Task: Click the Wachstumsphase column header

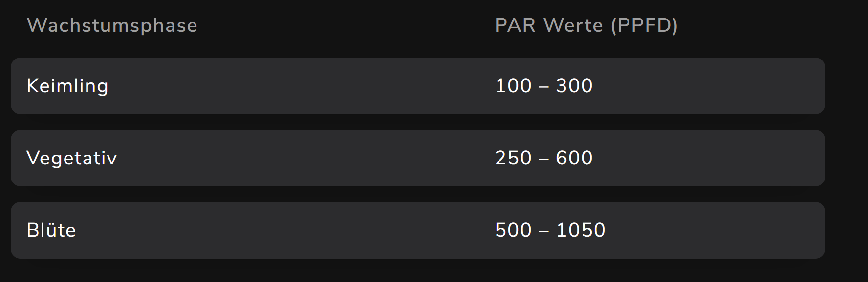Action: 112,25
